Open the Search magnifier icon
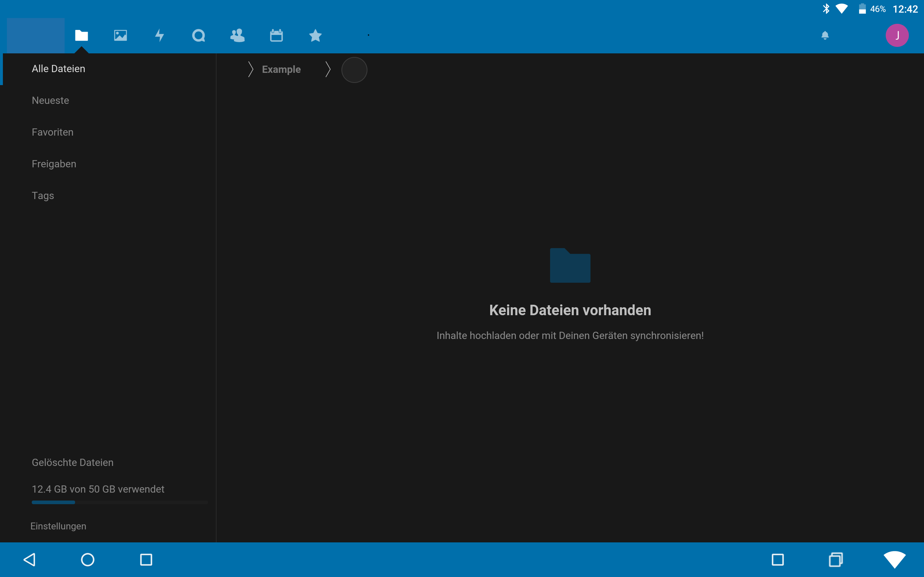 (x=198, y=35)
